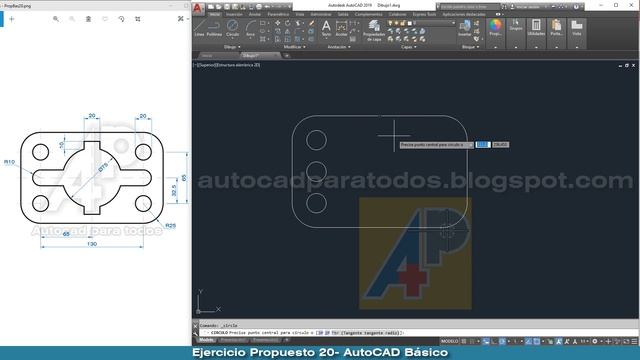Viewport: 640px width, 360px height.
Task: Open quick access toolbar customize dropdown
Action: [x=289, y=7]
